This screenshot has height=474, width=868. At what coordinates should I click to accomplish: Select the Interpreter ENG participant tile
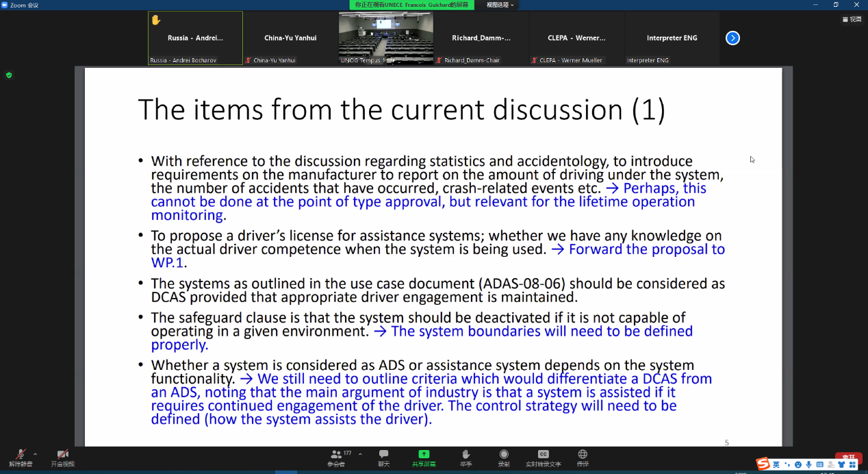pyautogui.click(x=672, y=38)
